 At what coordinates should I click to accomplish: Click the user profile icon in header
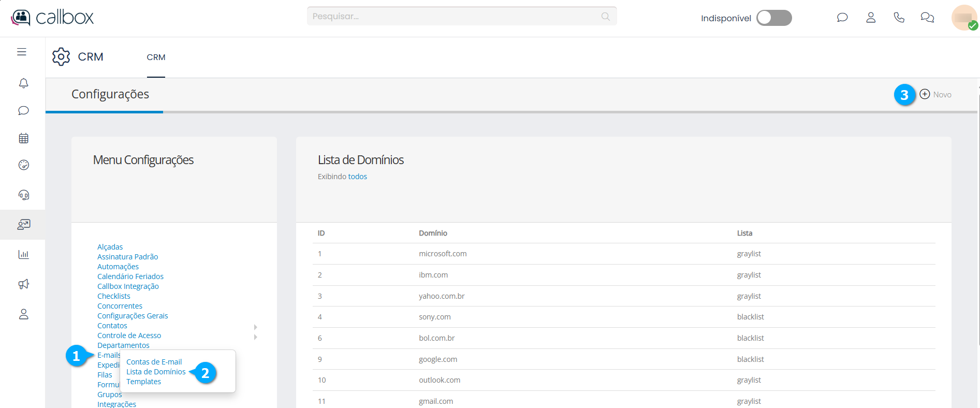[871, 18]
